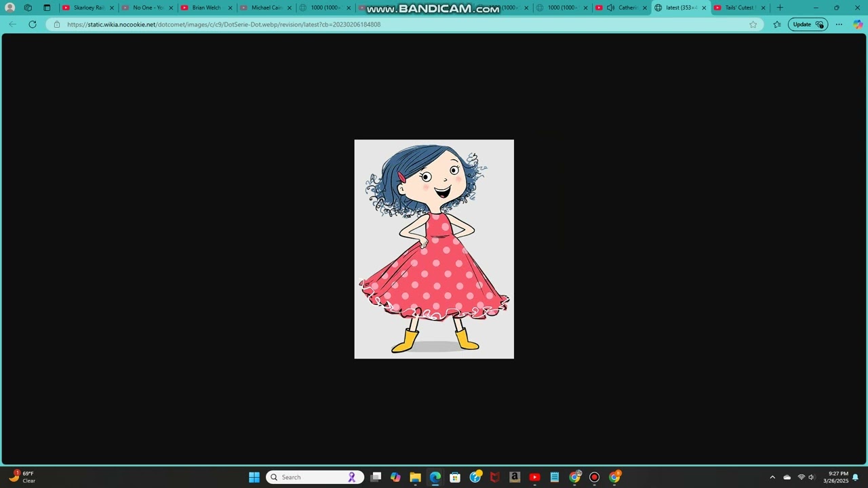Open Bandicam recorder taskbar icon
The width and height of the screenshot is (868, 488).
coord(595,477)
